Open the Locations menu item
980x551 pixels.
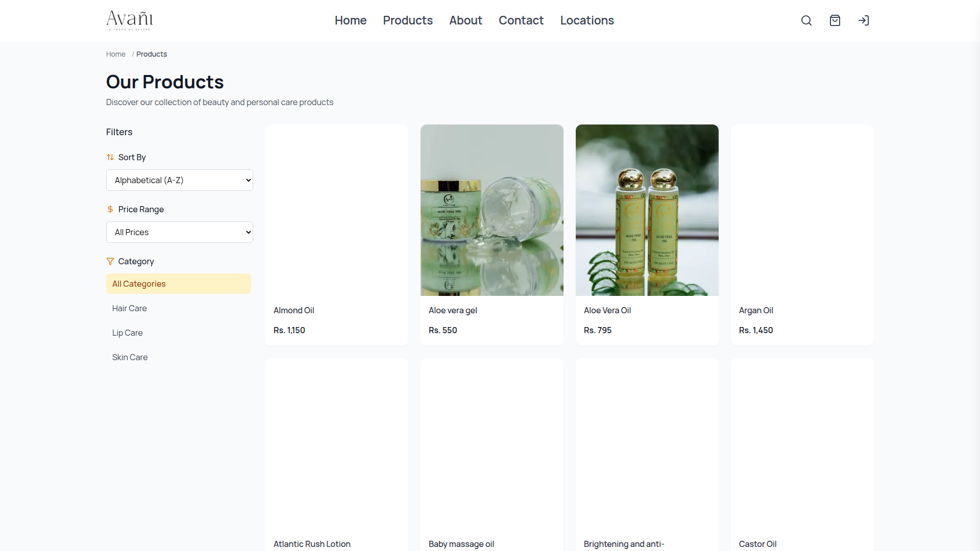(587, 20)
